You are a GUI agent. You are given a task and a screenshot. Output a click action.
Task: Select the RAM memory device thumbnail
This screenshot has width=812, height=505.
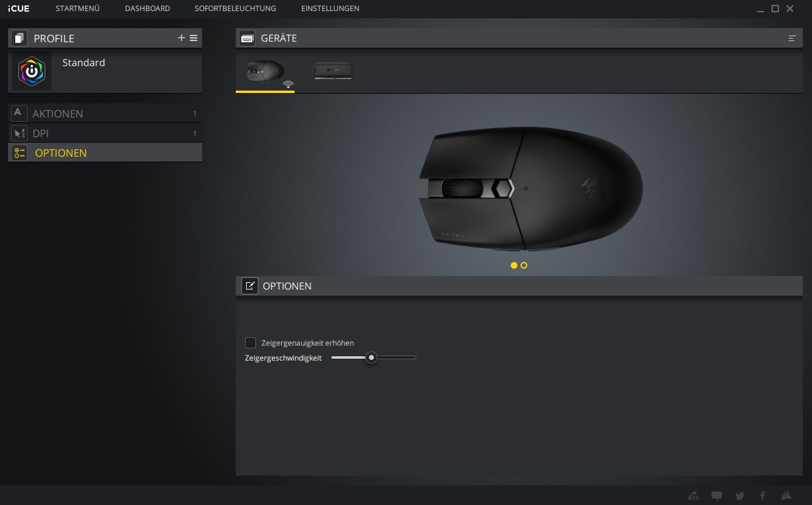tap(333, 72)
